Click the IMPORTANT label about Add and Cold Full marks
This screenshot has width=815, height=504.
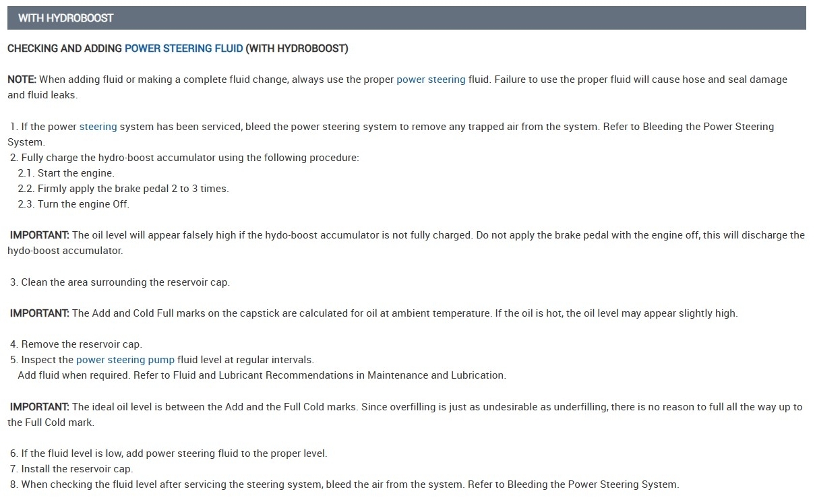39,313
